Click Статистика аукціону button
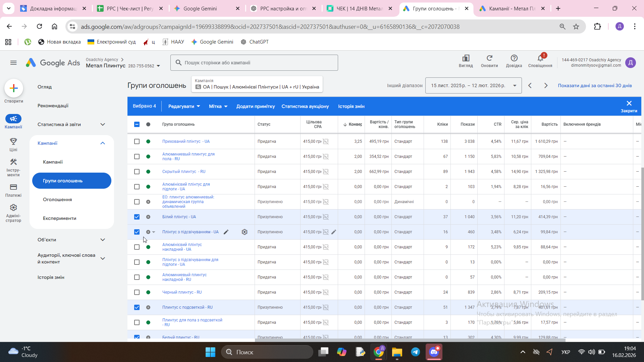The width and height of the screenshot is (644, 362). click(305, 106)
